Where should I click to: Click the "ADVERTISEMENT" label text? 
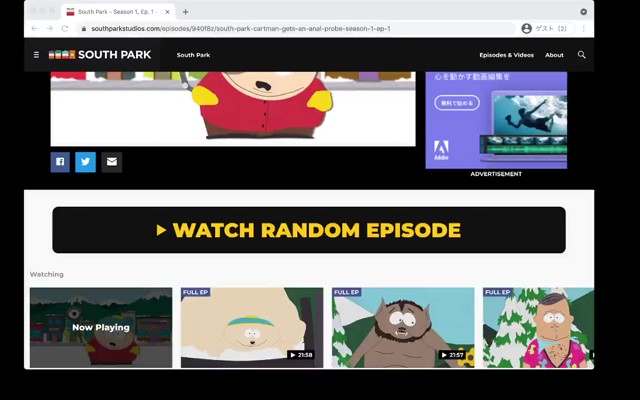click(x=496, y=174)
